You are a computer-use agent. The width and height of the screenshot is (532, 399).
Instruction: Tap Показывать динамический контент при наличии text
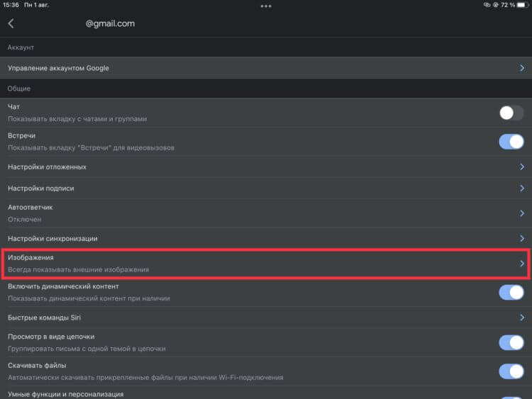pos(89,298)
